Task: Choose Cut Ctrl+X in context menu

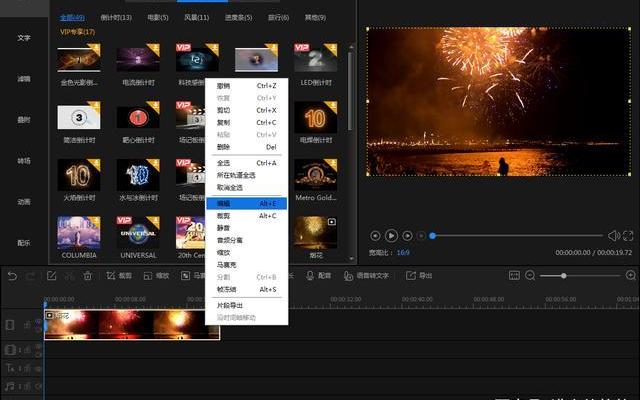Action: (247, 110)
